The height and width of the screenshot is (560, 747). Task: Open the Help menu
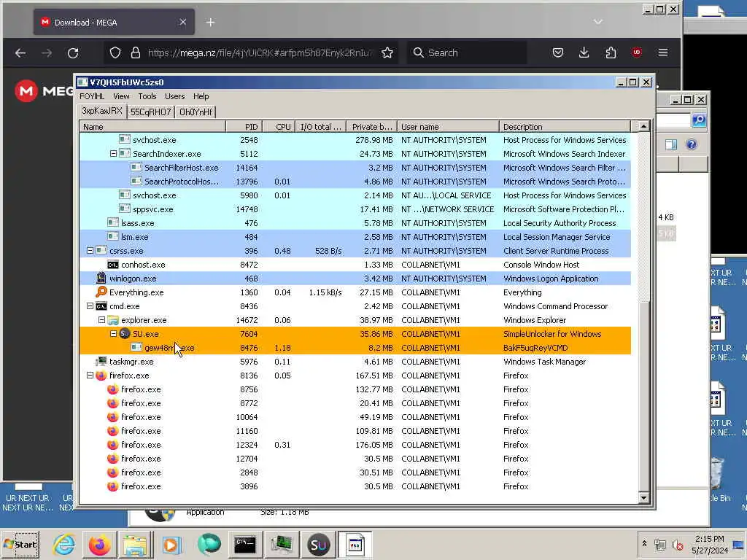pos(201,96)
